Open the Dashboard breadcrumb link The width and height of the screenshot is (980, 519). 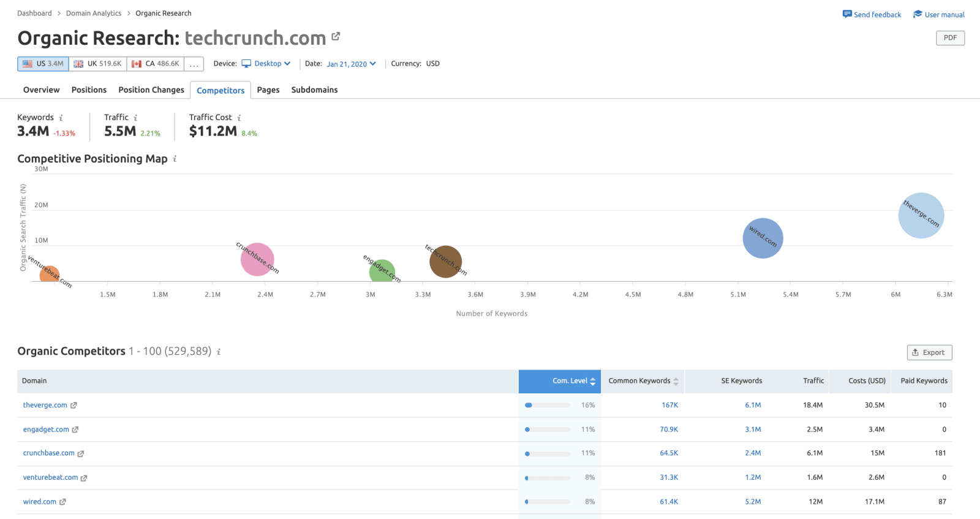(34, 13)
